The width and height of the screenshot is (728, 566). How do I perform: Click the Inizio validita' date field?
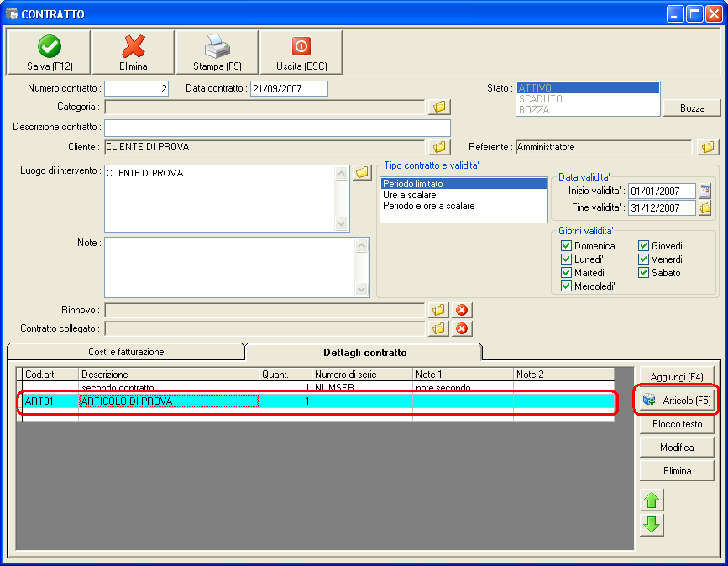(662, 191)
